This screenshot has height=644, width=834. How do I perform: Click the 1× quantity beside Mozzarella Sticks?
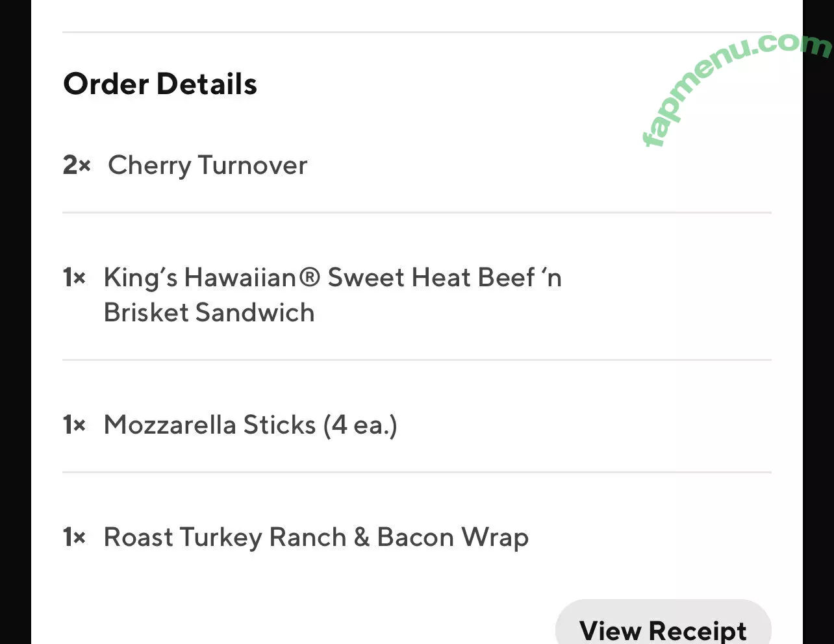(x=74, y=425)
